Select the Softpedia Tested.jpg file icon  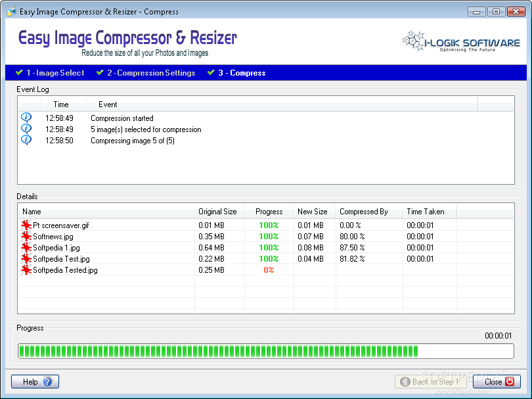26,270
